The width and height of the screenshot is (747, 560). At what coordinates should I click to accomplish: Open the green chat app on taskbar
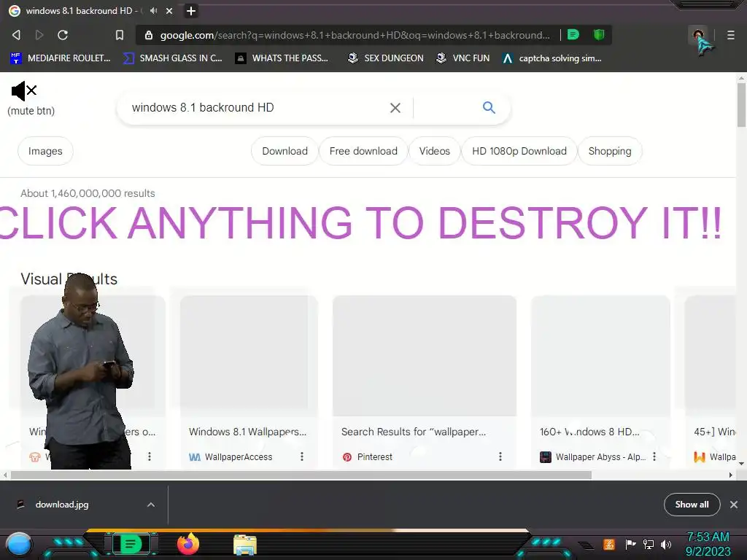[x=131, y=544]
